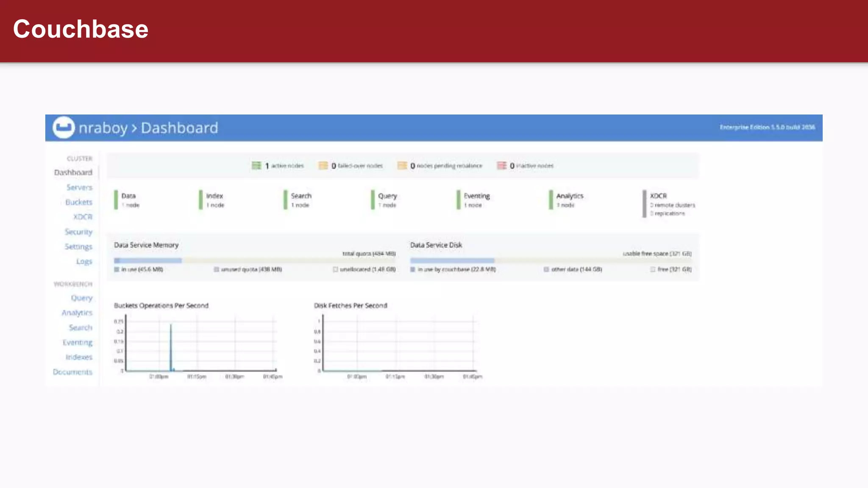
Task: Click the Data Service Memory usage bar
Action: [255, 261]
